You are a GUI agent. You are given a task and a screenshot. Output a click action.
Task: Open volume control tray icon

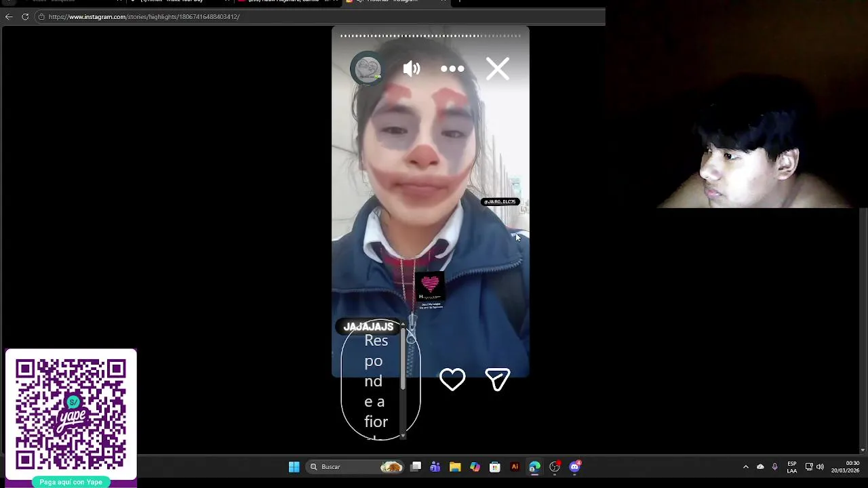820,466
